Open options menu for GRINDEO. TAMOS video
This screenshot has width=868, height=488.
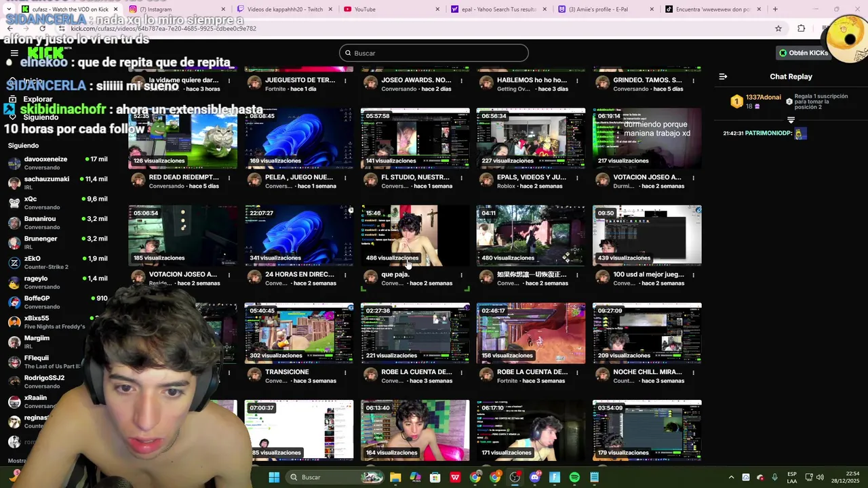694,81
